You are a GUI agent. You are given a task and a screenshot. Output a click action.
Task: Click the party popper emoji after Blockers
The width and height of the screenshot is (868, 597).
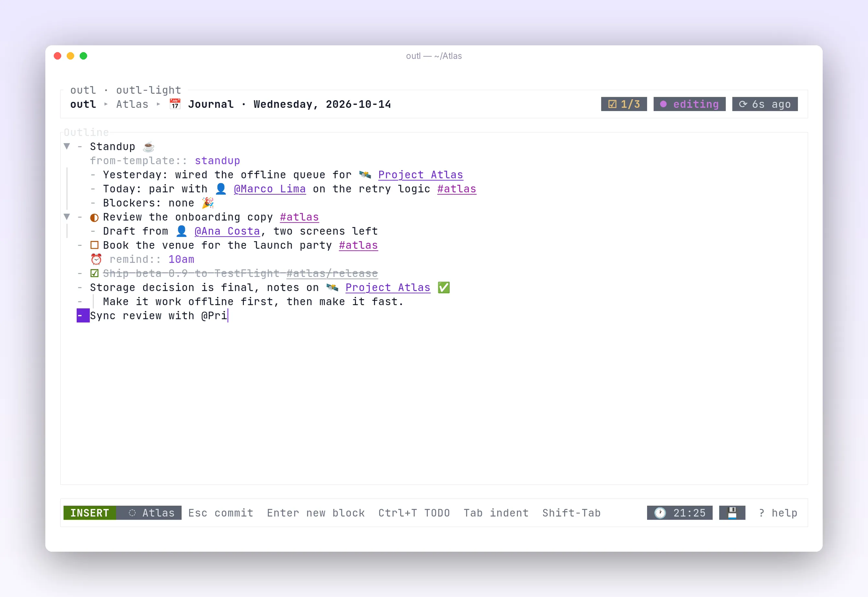coord(208,203)
